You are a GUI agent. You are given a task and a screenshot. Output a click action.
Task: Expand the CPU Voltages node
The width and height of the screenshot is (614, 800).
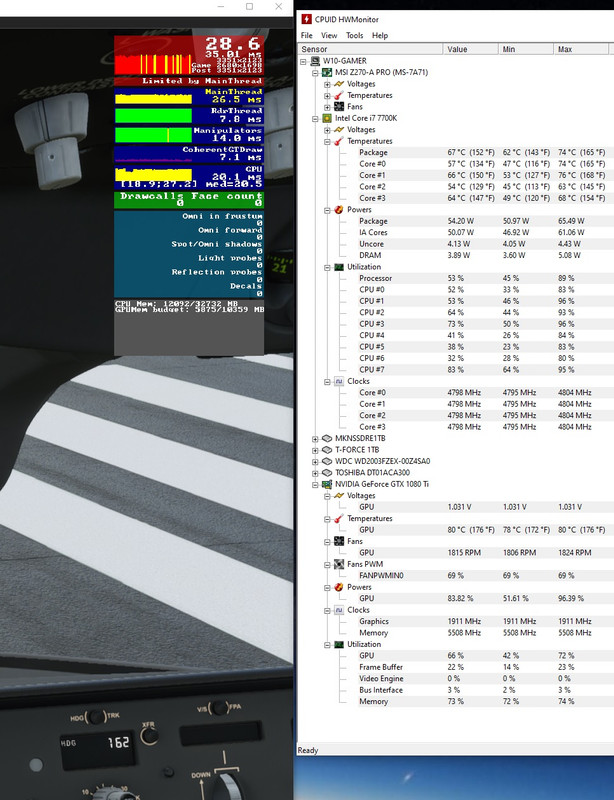tap(327, 130)
